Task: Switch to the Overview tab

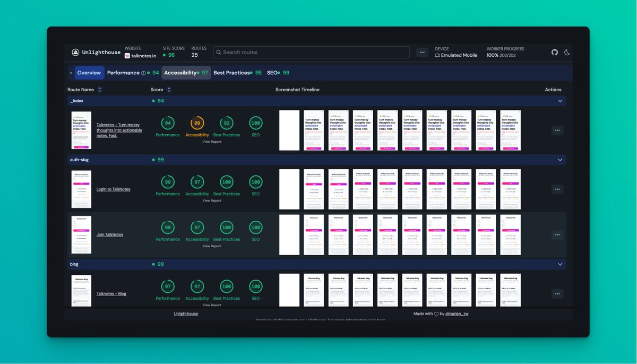Action: (x=89, y=73)
